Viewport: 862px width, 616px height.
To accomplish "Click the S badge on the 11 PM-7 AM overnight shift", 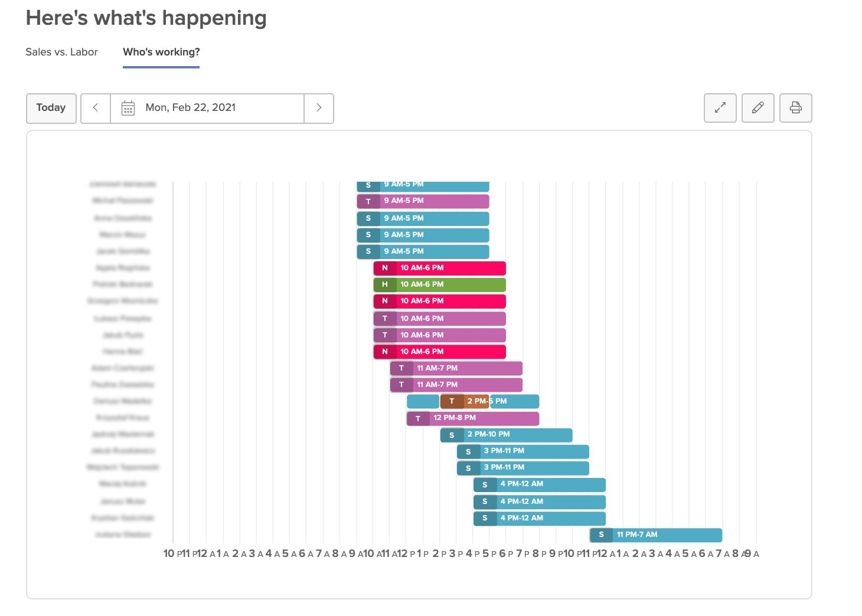I will [601, 535].
